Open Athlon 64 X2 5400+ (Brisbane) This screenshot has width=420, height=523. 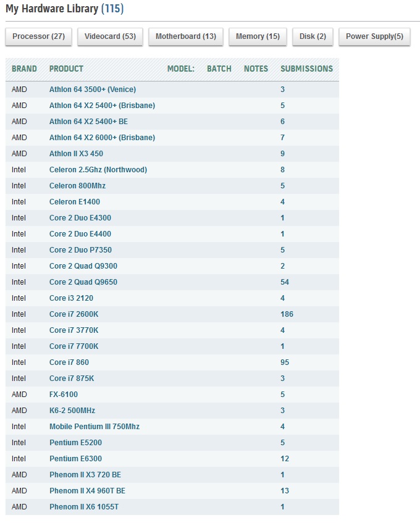102,106
